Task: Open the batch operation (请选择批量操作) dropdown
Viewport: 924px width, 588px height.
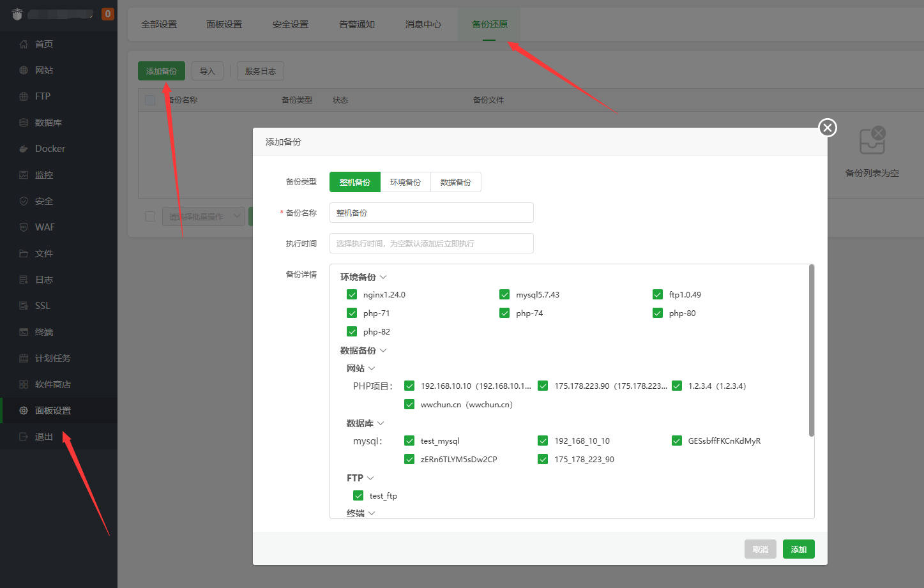Action: tap(204, 216)
